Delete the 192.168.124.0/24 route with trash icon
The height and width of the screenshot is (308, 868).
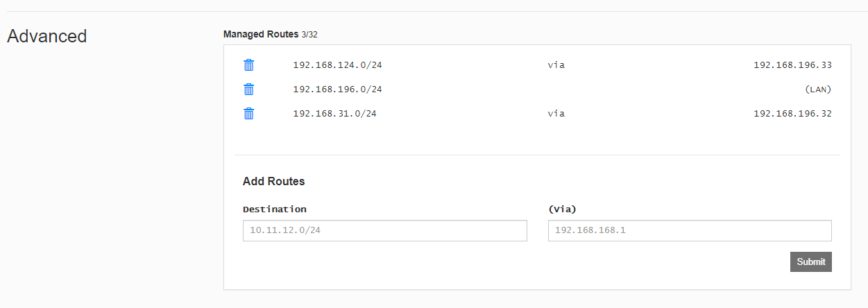point(249,65)
